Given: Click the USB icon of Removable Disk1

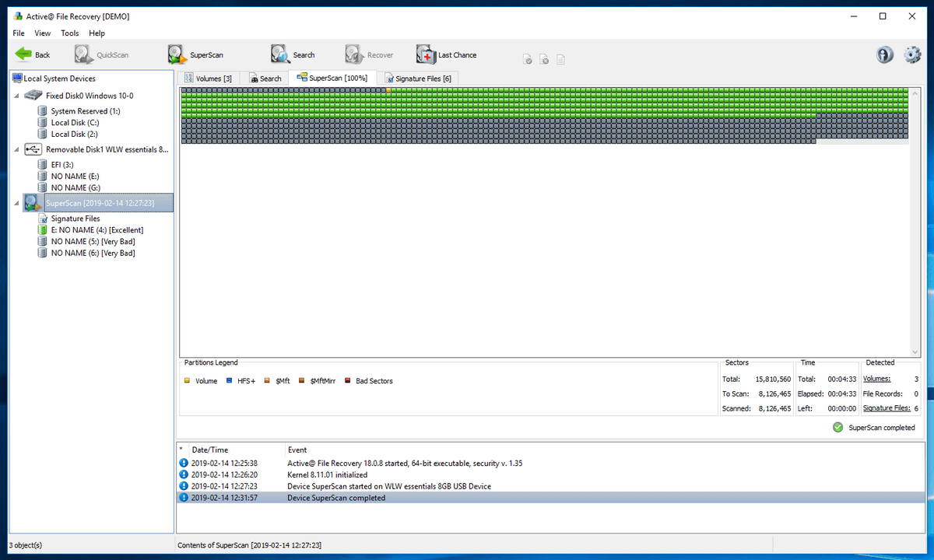Looking at the screenshot, I should coord(33,149).
